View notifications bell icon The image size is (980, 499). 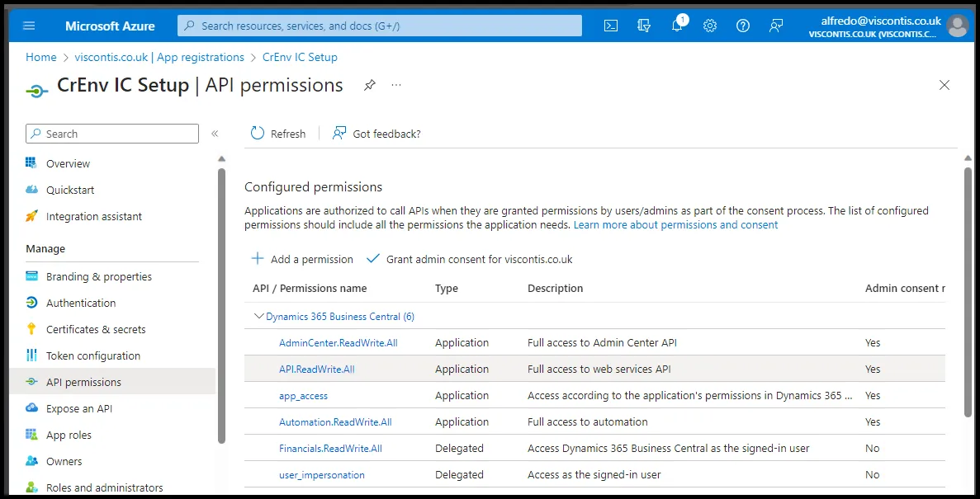pyautogui.click(x=678, y=26)
